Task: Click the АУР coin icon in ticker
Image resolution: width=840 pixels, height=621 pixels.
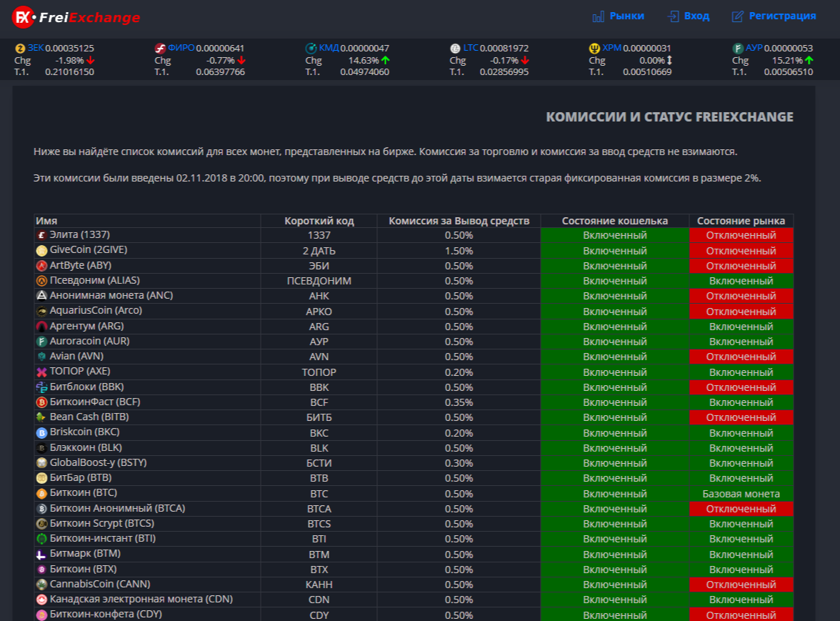Action: point(738,48)
